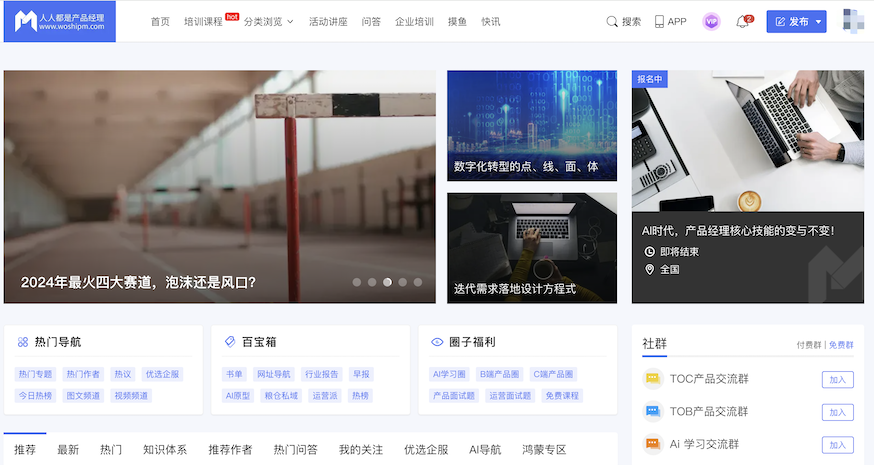874x465 pixels.
Task: Click the user avatar in header
Action: coord(853,21)
